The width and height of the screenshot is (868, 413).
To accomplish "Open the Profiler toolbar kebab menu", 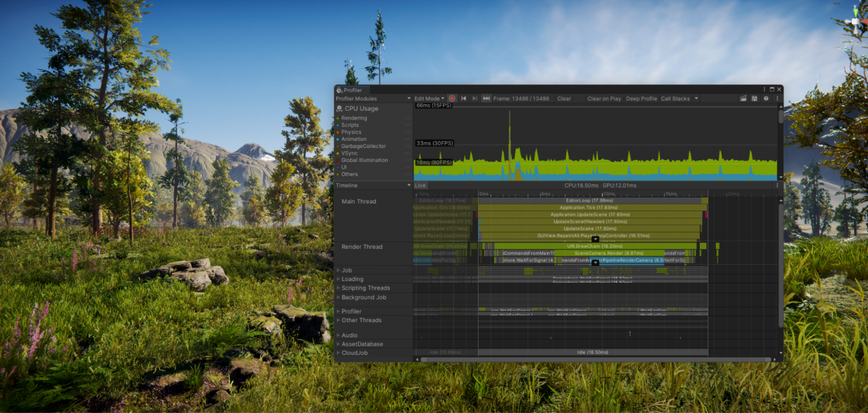I will coord(777,99).
